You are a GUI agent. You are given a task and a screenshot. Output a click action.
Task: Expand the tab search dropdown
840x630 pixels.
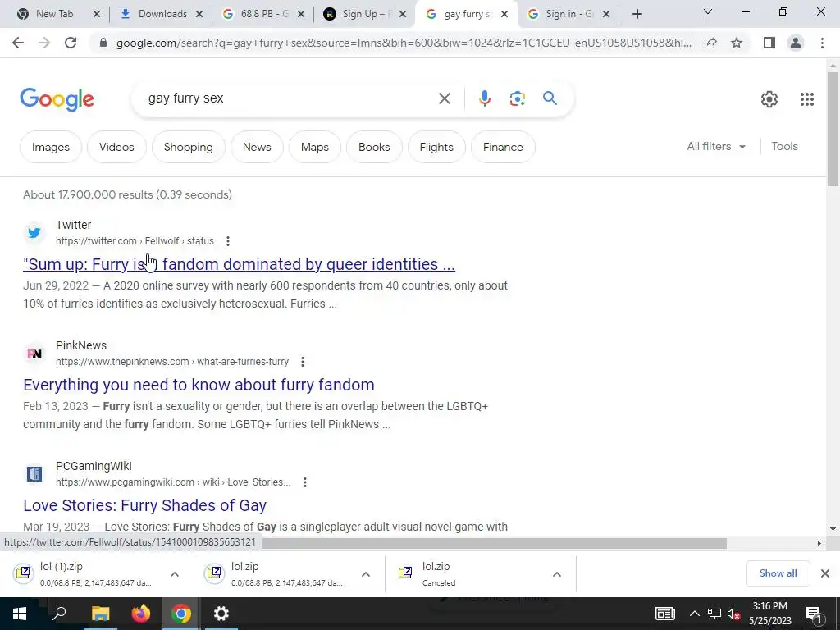pyautogui.click(x=708, y=11)
